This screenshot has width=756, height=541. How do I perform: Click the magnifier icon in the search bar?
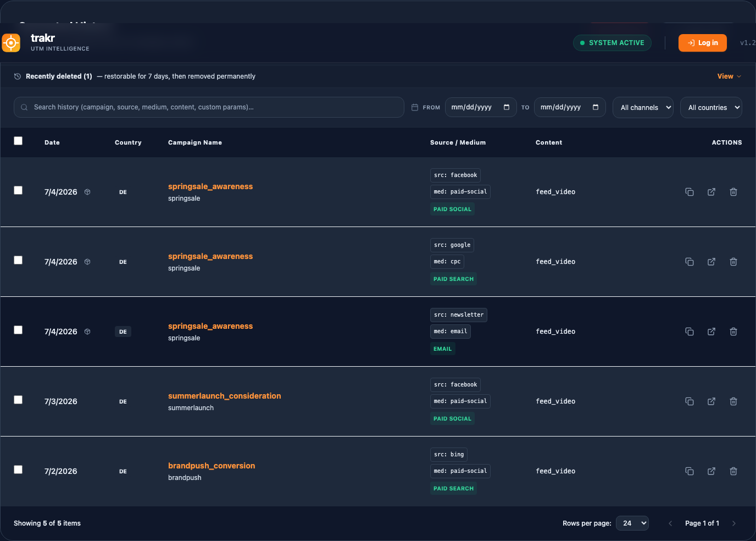(x=24, y=107)
